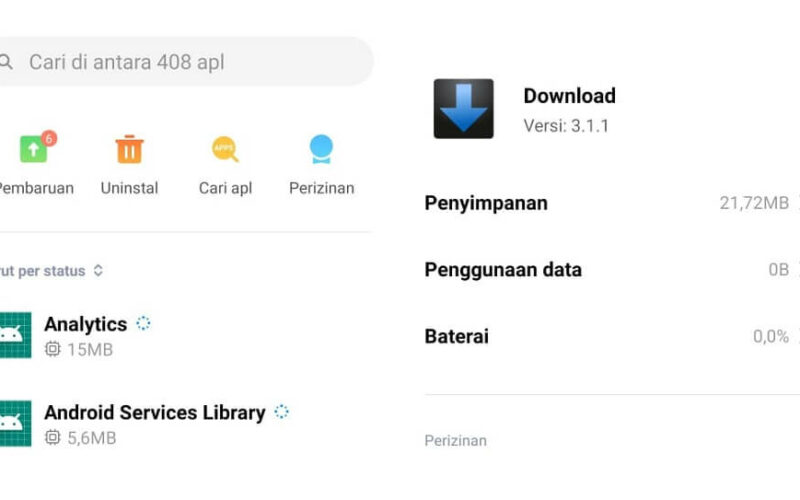Select the Android Services Library entry
Screen dimensions: 800x500
[186, 423]
